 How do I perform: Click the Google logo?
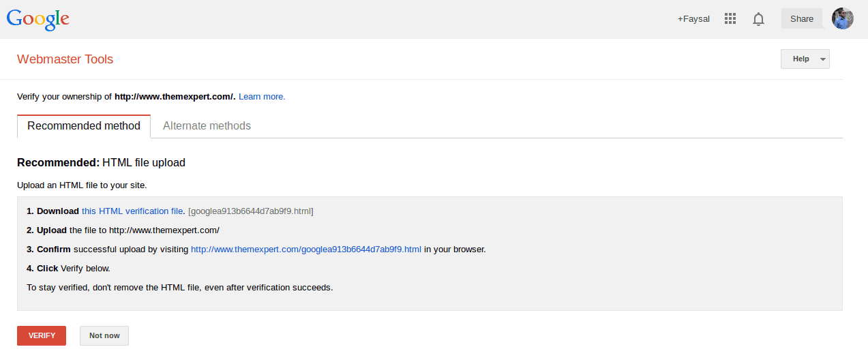pos(38,18)
